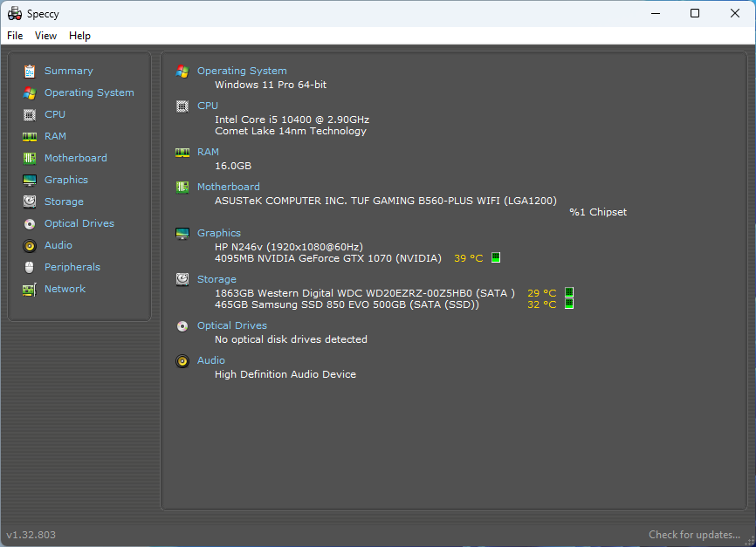Viewport: 756px width, 547px height.
Task: Click the Check for updates link
Action: [x=694, y=535]
